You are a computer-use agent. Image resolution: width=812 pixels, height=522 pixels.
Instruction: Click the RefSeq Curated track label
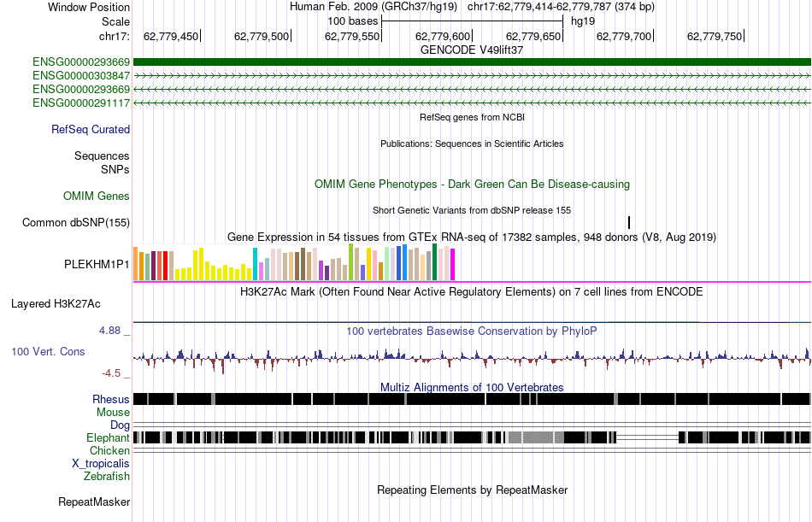(91, 130)
